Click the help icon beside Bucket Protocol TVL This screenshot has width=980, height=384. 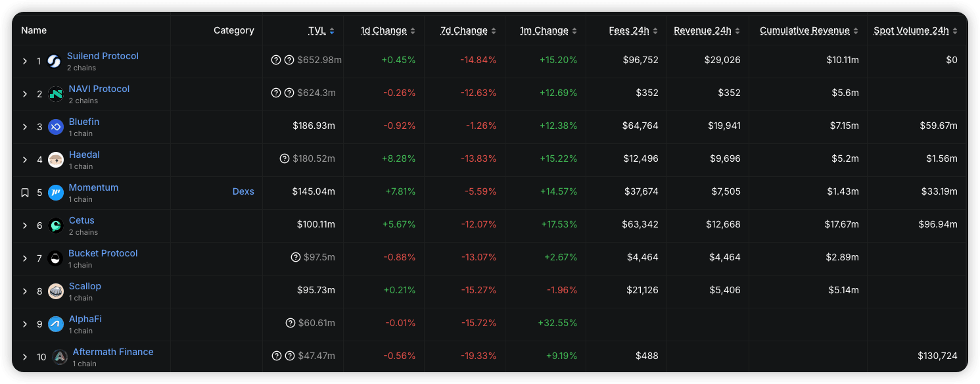tap(296, 257)
